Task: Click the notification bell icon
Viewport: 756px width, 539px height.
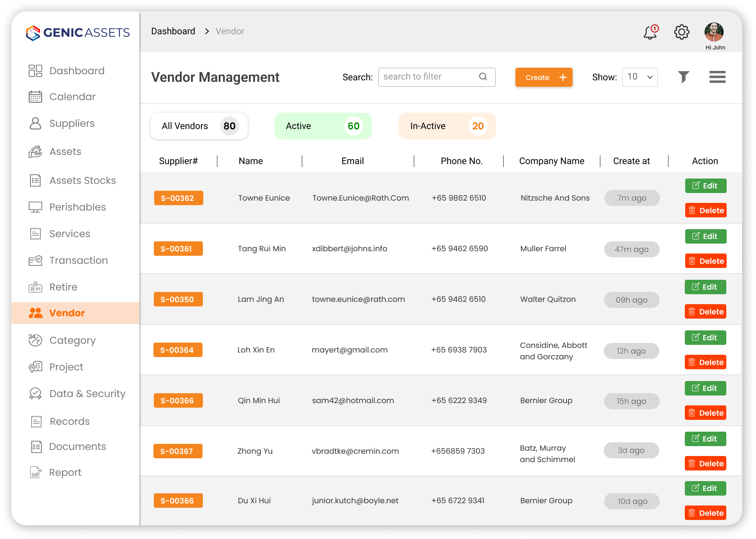Action: pyautogui.click(x=649, y=33)
